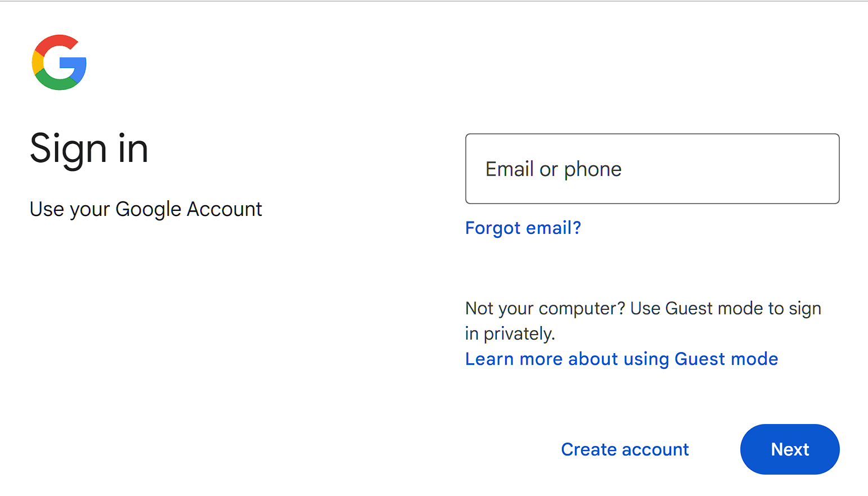Click the Google brand logo image
This screenshot has width=868, height=496.
pos(59,62)
